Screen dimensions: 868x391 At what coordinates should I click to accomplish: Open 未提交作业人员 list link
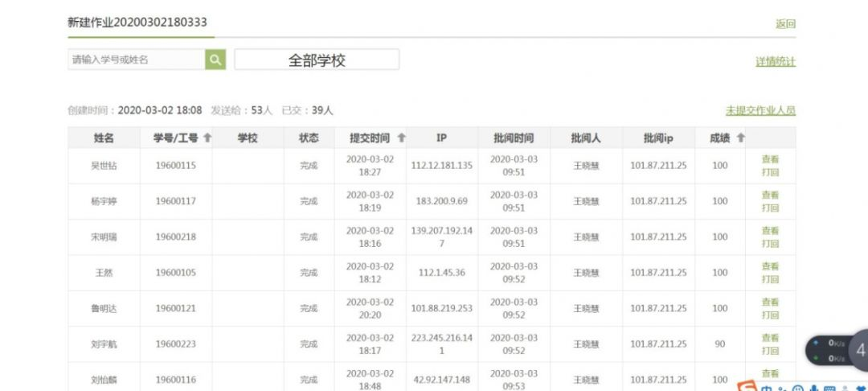(760, 111)
